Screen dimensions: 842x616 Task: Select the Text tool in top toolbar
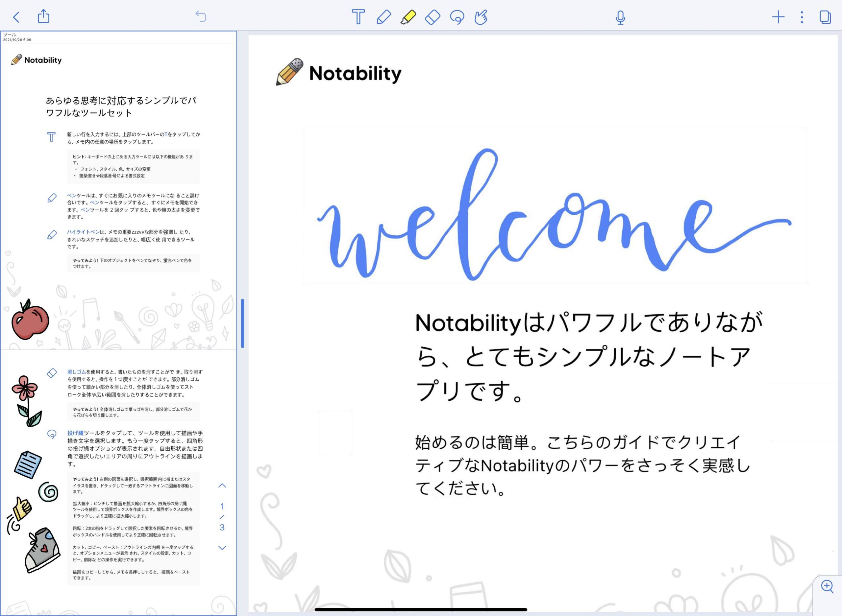[x=358, y=17]
